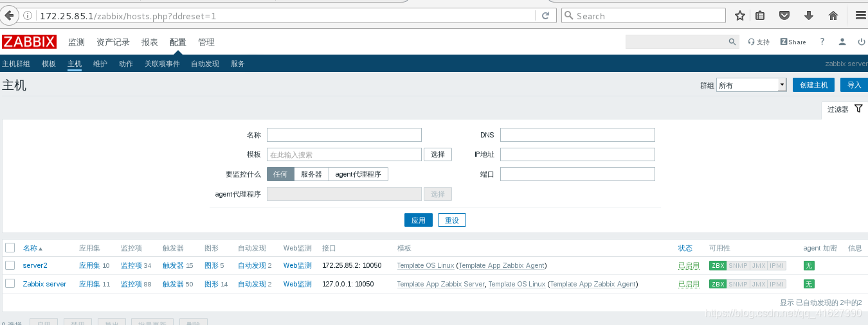This screenshot has width=868, height=325.
Task: Open the user profile icon
Action: click(x=842, y=42)
